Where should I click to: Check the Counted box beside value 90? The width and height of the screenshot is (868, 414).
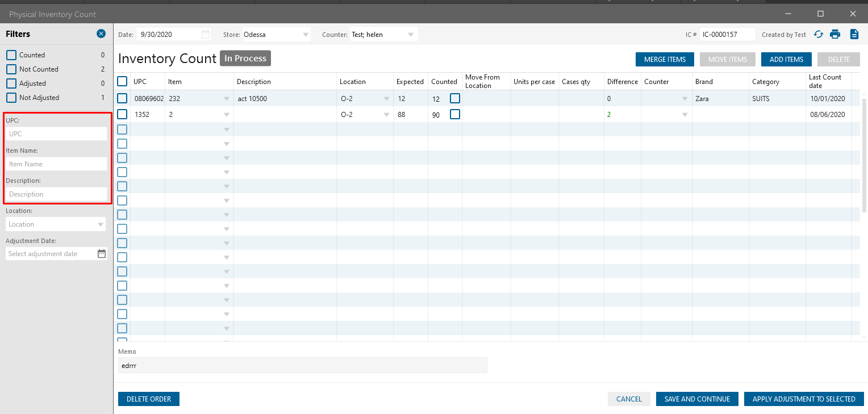coord(455,114)
